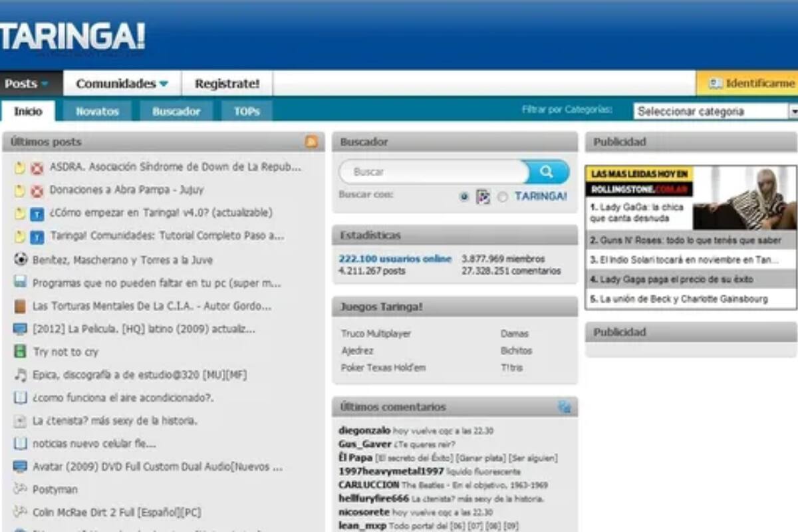The image size is (798, 532).
Task: Open the Seleccionar categoria combo box
Action: [716, 111]
